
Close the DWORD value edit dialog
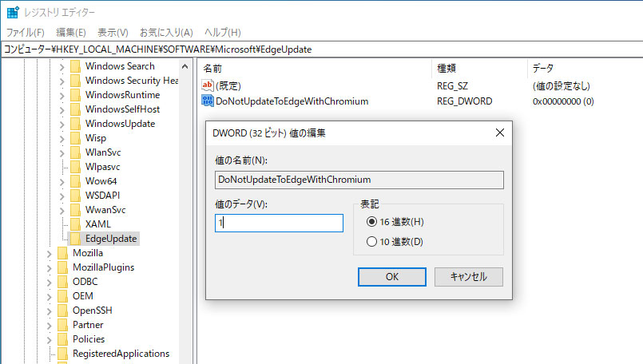click(x=500, y=133)
